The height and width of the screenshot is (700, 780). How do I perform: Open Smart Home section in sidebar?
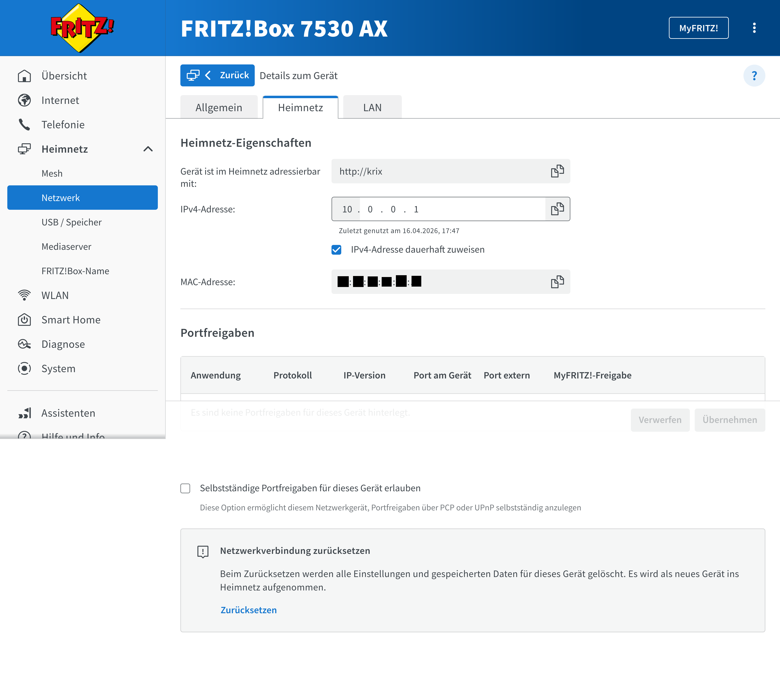[71, 320]
